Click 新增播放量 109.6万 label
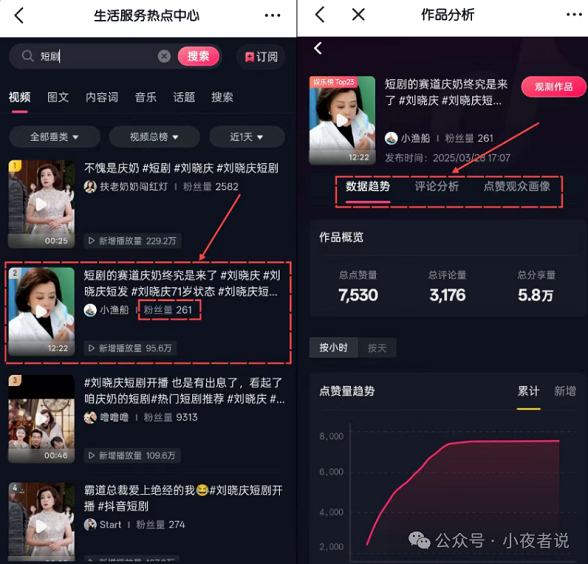This screenshot has height=564, width=588. click(x=132, y=455)
